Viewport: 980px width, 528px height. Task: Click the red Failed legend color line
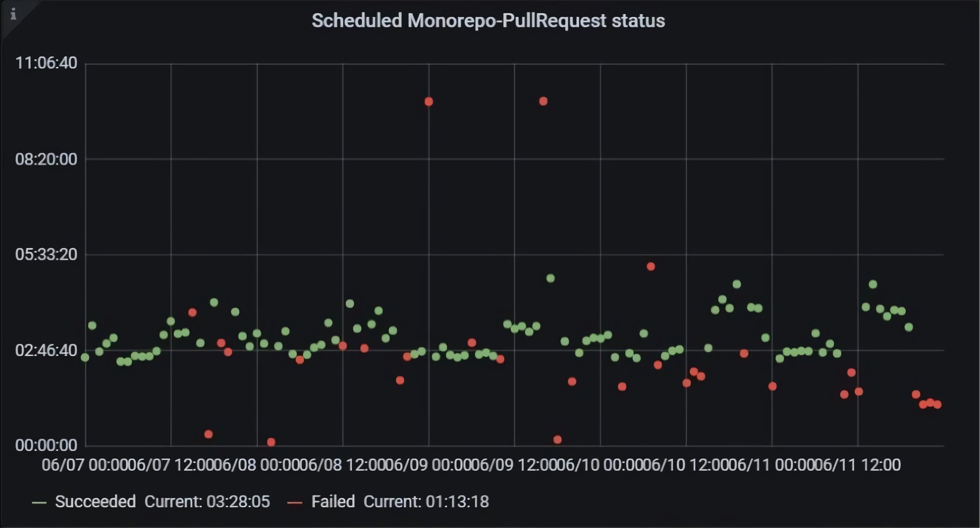295,503
